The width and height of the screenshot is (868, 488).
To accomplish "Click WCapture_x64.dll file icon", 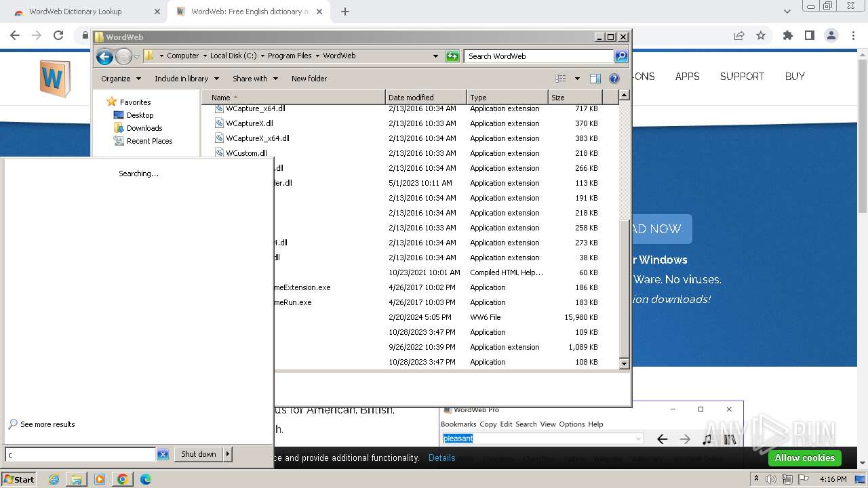I will tap(219, 108).
